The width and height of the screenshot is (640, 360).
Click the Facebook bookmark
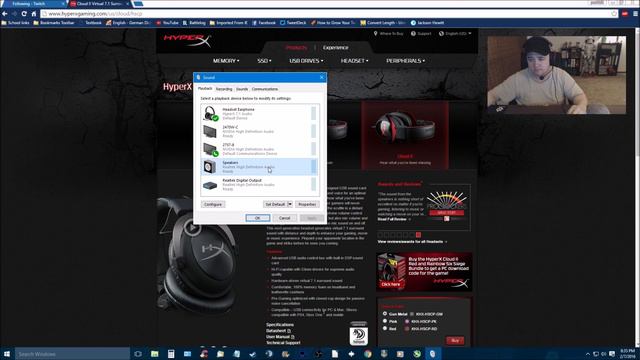tap(264, 23)
